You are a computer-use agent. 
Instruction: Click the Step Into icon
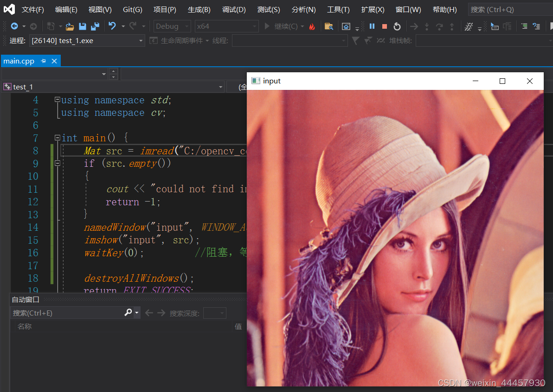[427, 26]
